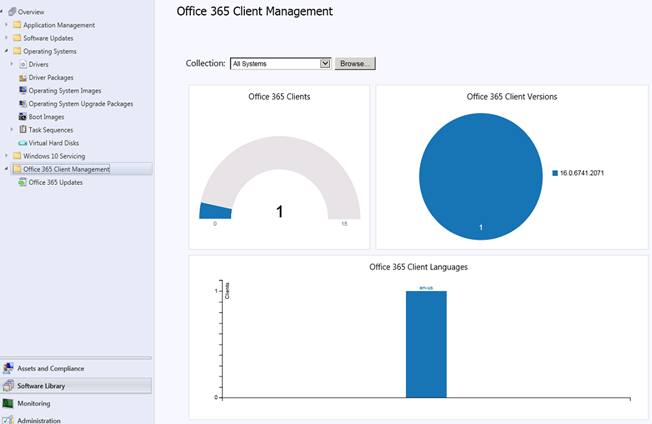Click the Office 365 Updates icon
Screen dimensions: 652x424
pos(22,182)
